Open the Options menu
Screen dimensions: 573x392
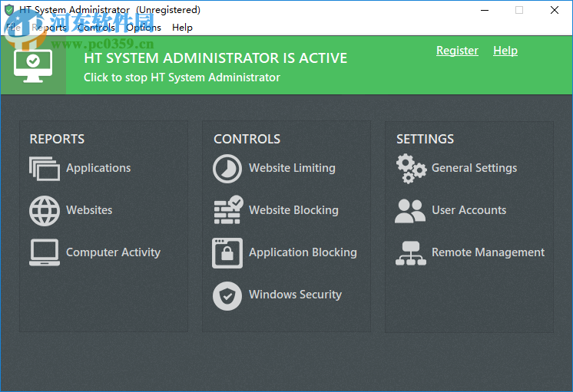click(x=144, y=28)
